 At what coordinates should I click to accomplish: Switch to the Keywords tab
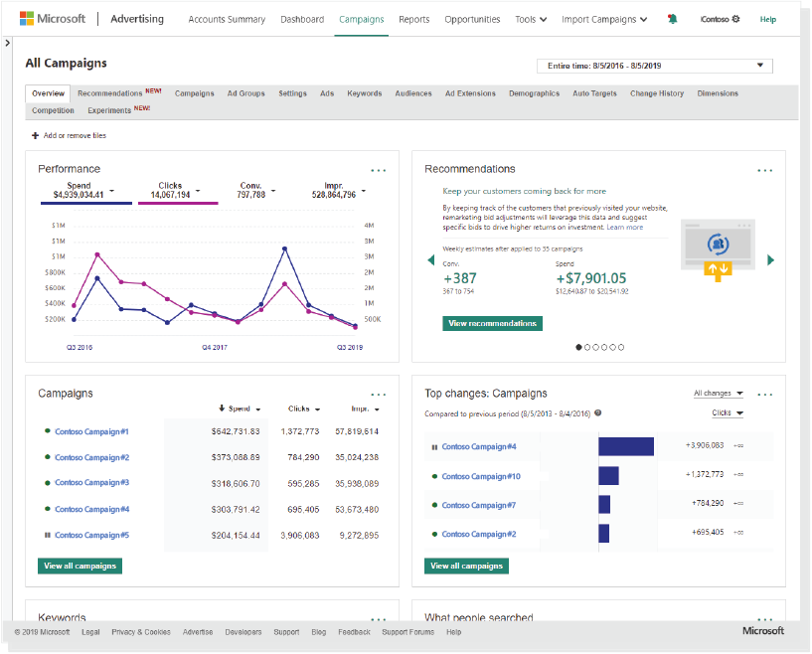(x=365, y=93)
